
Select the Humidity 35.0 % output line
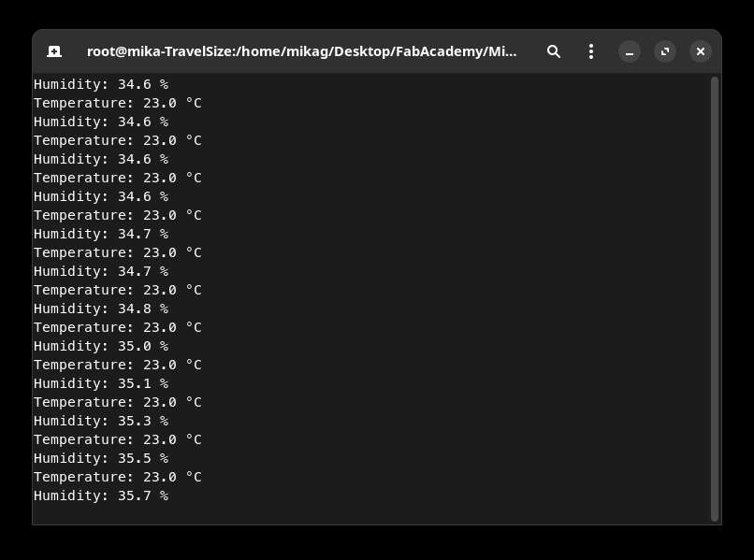[x=101, y=346]
